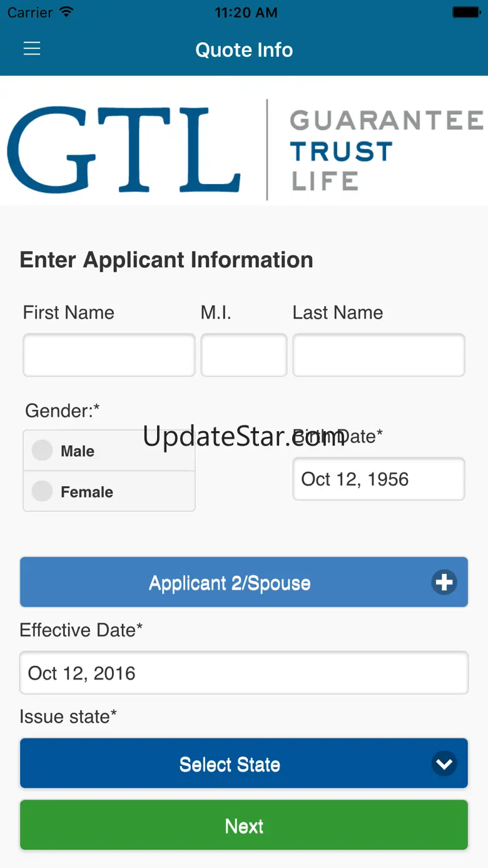Tap the chevron icon on Select State

pos(444,763)
